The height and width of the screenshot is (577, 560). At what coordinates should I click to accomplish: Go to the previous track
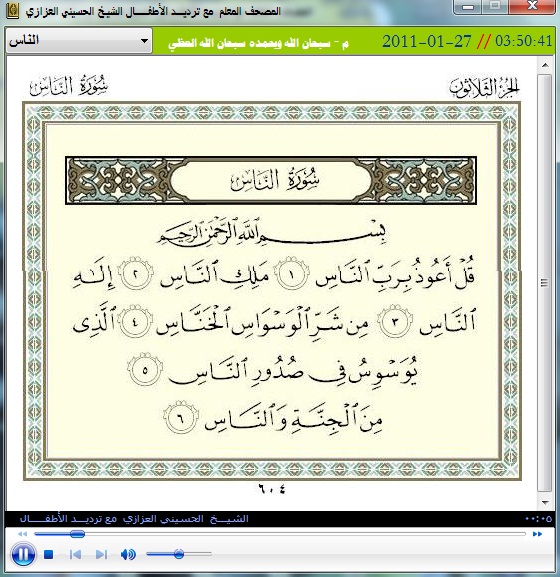[75, 554]
